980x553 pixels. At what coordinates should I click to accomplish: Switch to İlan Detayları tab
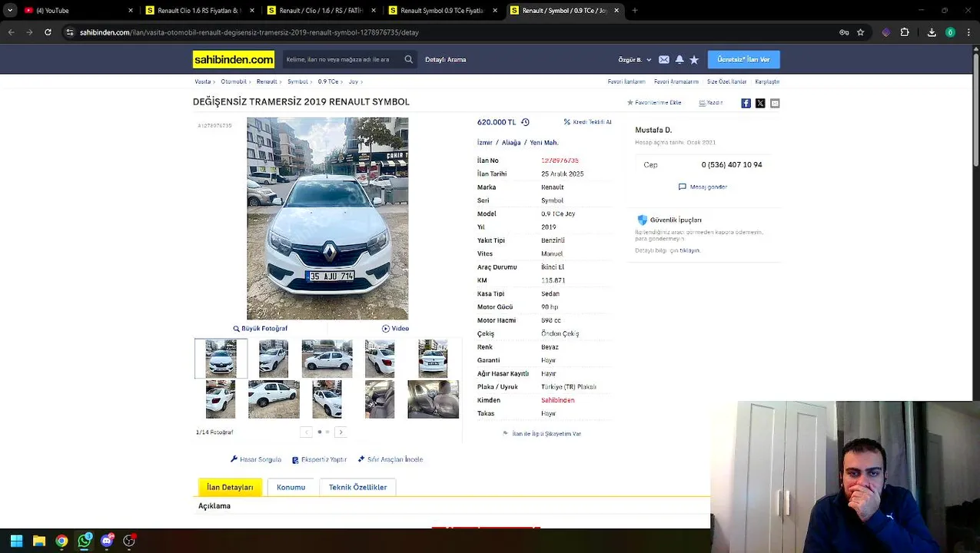(x=230, y=487)
